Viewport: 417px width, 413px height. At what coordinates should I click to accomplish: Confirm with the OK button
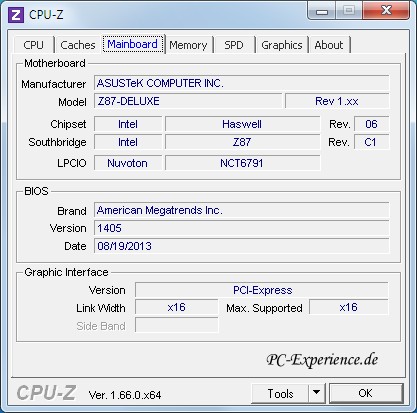pyautogui.click(x=366, y=393)
